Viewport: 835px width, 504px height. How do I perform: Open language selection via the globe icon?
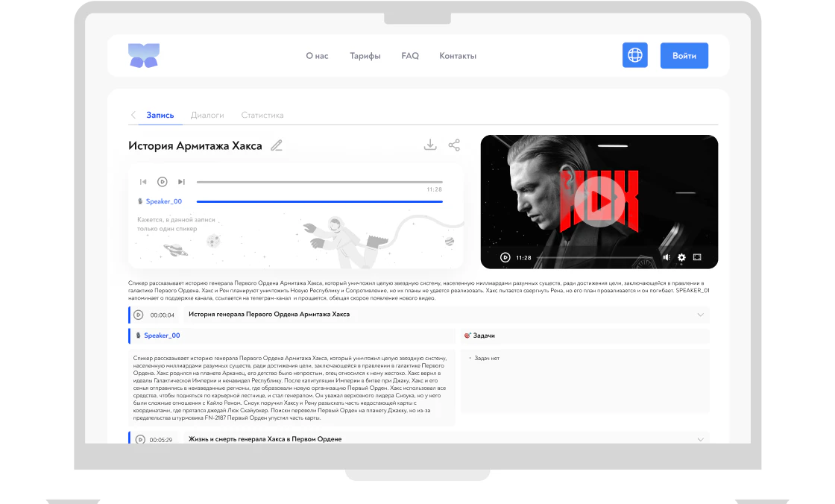coord(634,55)
